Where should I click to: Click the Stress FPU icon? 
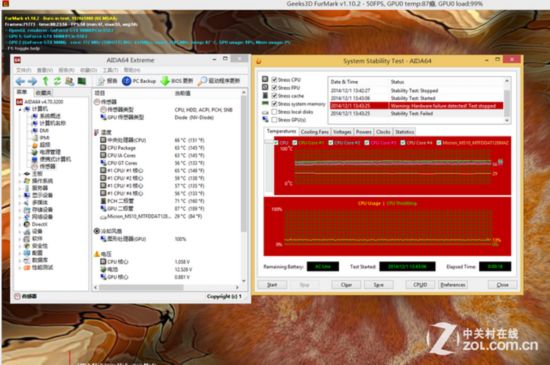(x=265, y=87)
